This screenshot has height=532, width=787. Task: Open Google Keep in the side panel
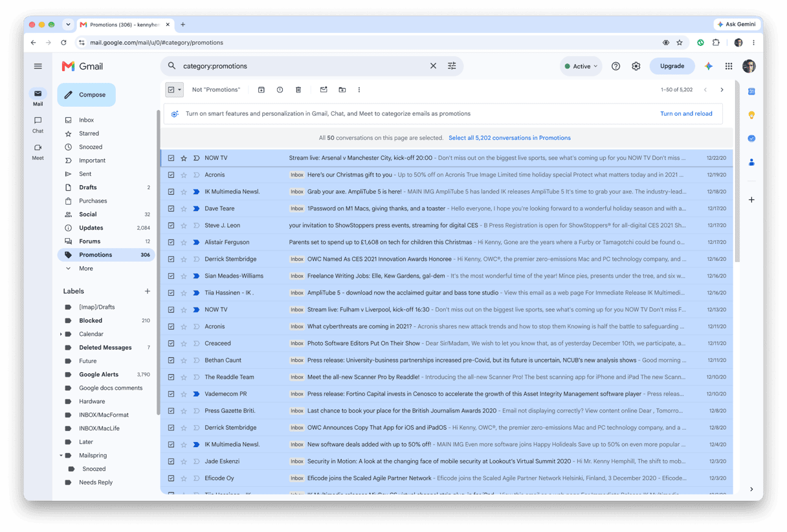[x=751, y=115]
